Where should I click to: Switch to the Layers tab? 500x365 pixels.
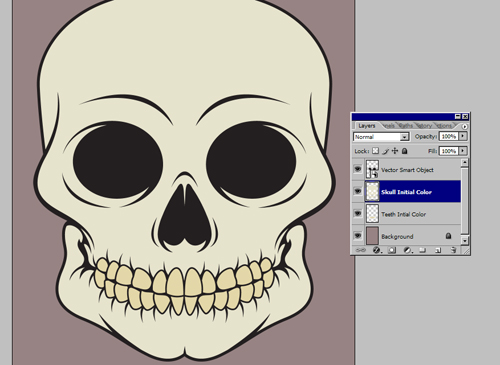click(x=367, y=126)
